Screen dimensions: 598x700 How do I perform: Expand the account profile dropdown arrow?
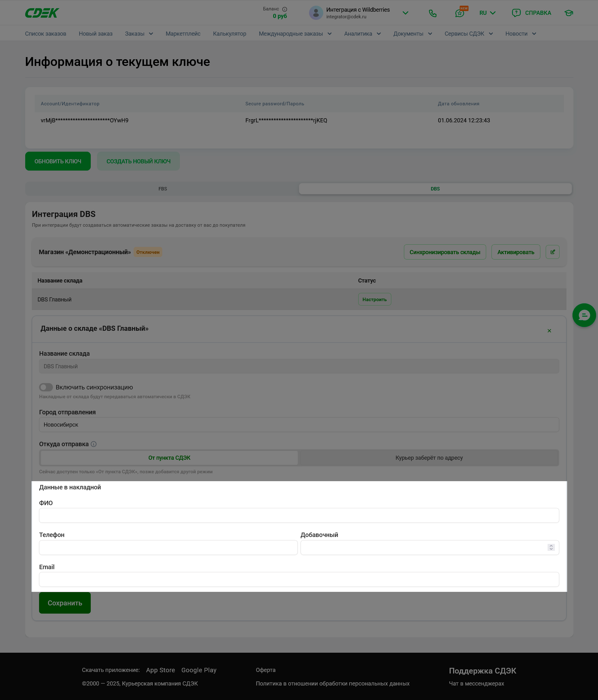(405, 13)
